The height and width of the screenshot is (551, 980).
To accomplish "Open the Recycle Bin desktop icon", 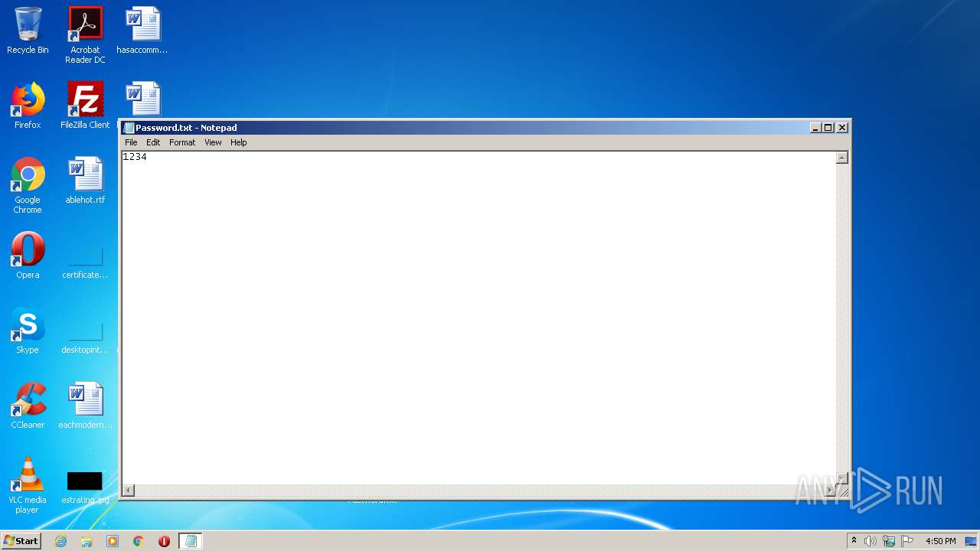I will [x=28, y=31].
